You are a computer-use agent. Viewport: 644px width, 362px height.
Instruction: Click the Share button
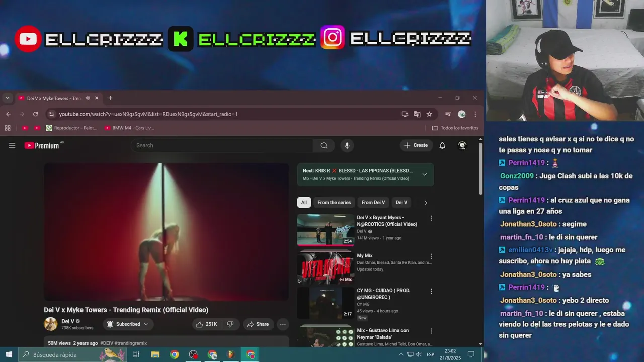click(257, 324)
